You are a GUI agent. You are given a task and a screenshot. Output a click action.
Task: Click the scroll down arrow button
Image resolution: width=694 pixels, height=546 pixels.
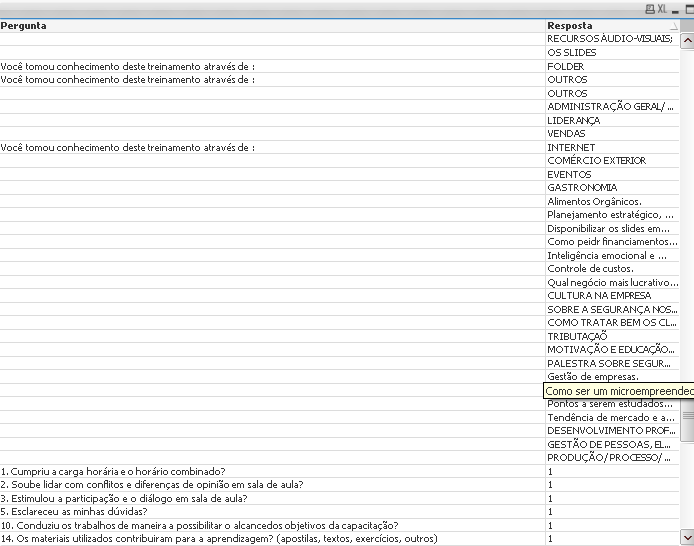coord(687,538)
